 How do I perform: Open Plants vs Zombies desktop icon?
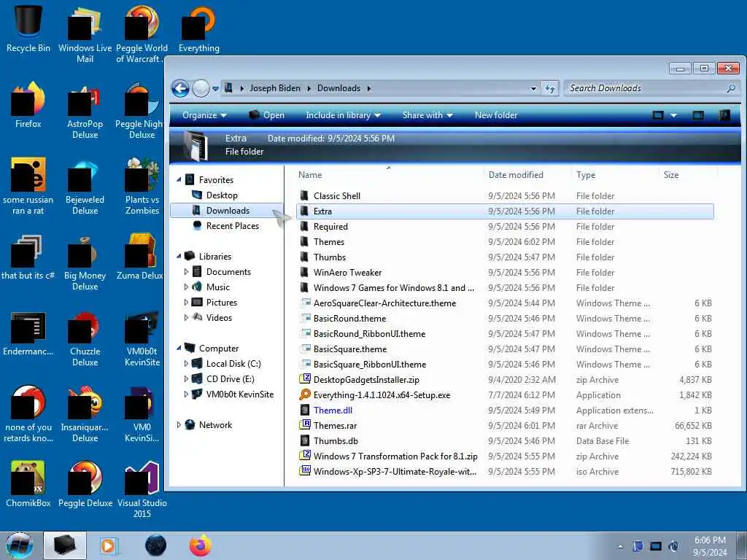[x=142, y=186]
